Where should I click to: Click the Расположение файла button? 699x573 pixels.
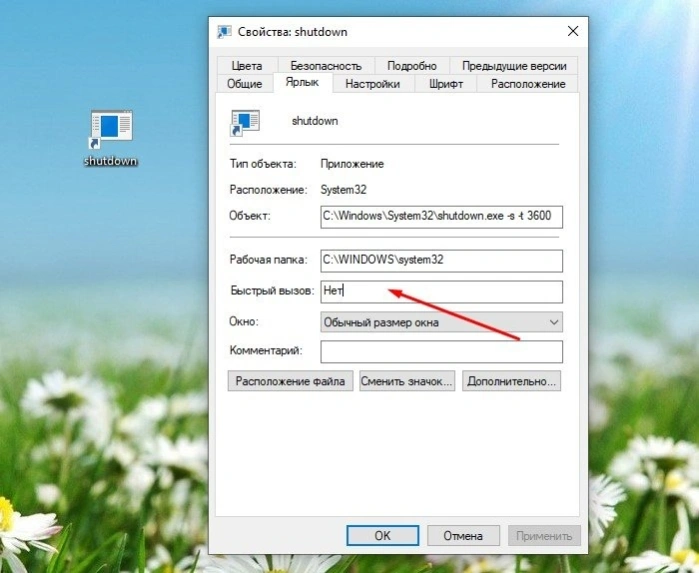(290, 381)
